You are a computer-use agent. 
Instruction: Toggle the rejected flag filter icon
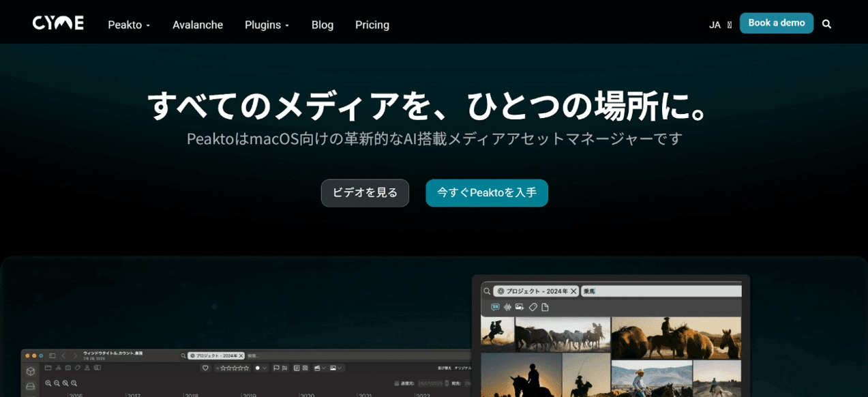[x=284, y=368]
